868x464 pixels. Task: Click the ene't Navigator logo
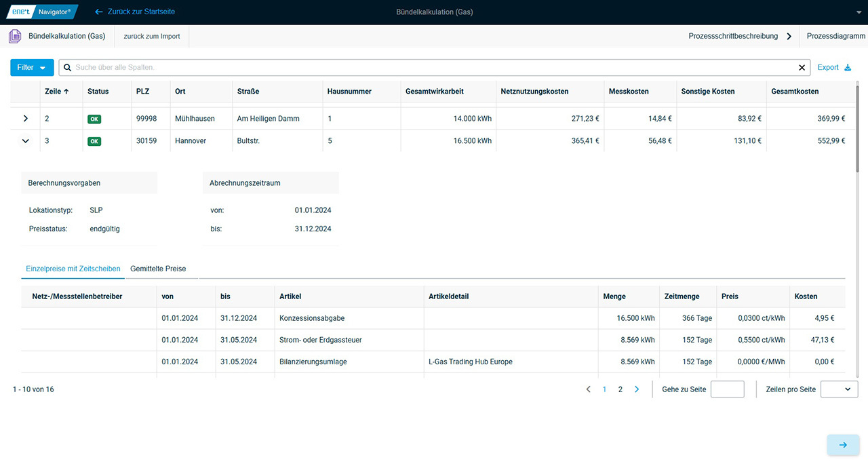coord(41,12)
